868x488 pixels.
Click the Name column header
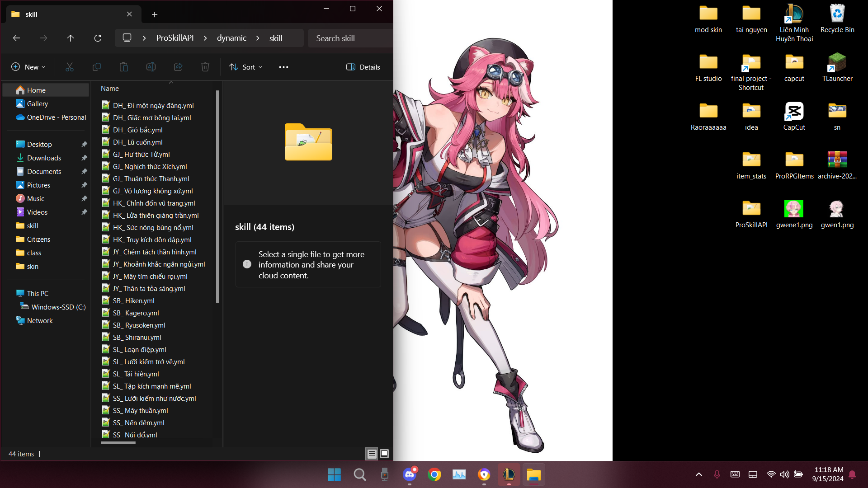pyautogui.click(x=110, y=89)
